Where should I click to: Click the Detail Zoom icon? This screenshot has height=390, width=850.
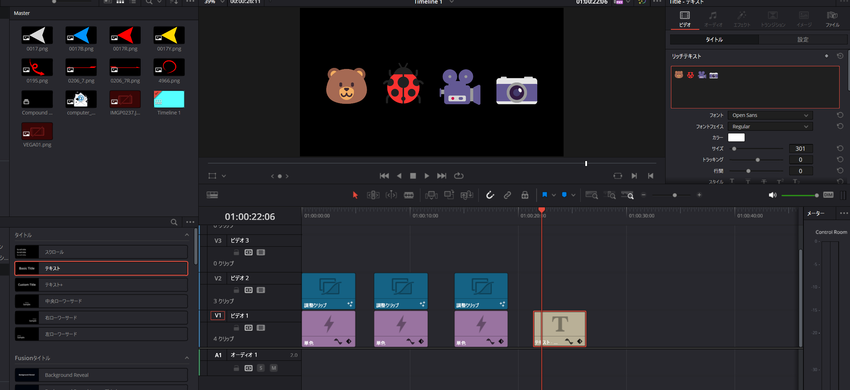610,195
